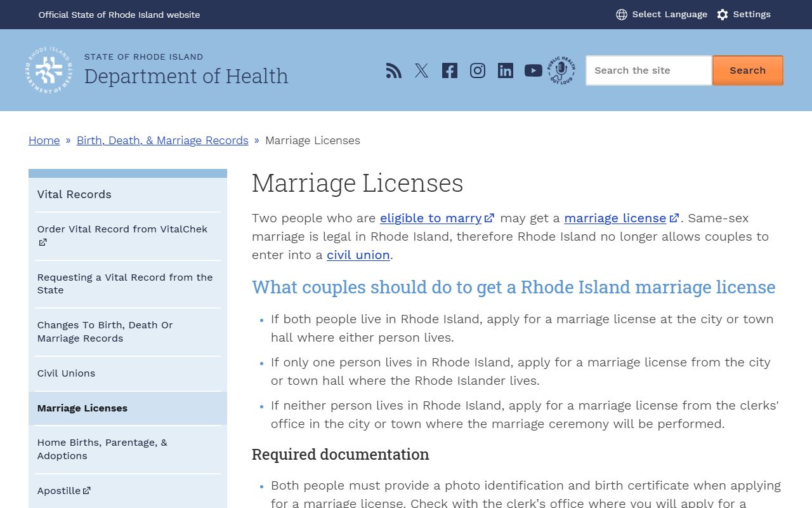Focus the Search the site field
812x508 pixels.
(648, 70)
